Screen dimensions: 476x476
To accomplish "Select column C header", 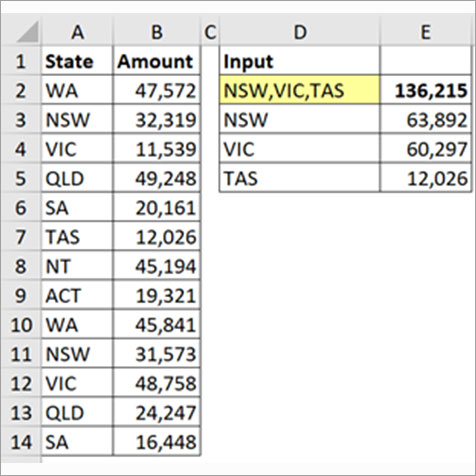I will pos(210,32).
